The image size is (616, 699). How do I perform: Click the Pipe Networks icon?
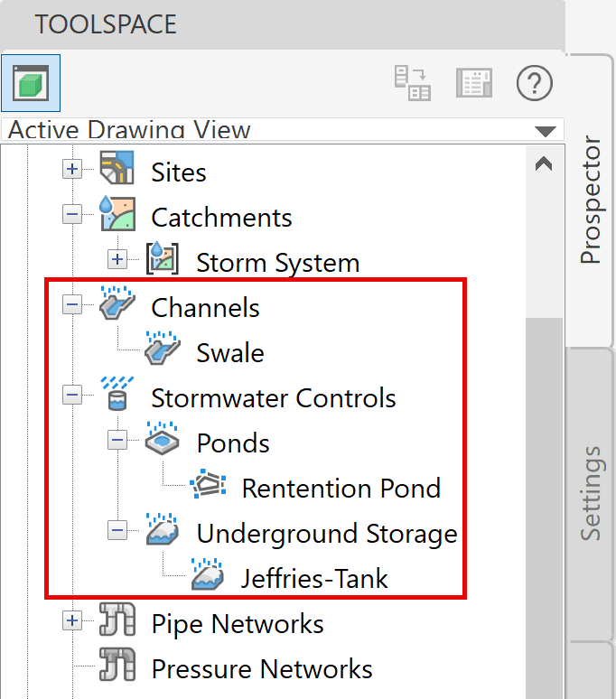coord(117,620)
